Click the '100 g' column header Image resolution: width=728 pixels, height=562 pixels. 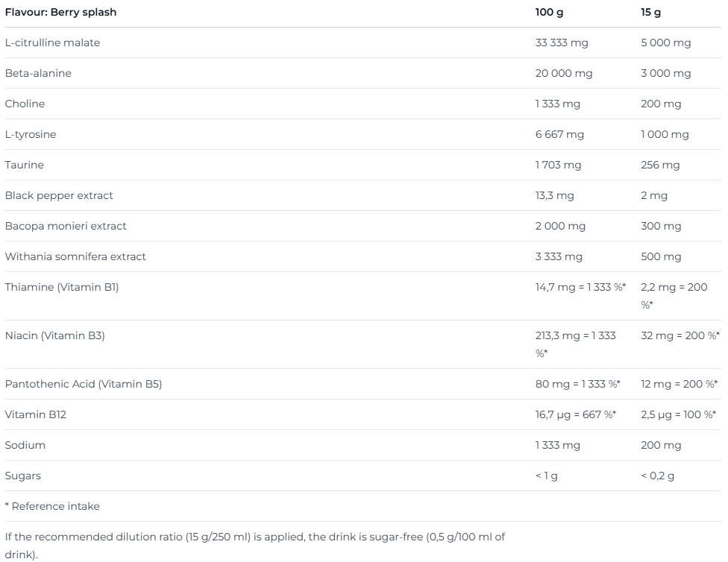coord(548,12)
